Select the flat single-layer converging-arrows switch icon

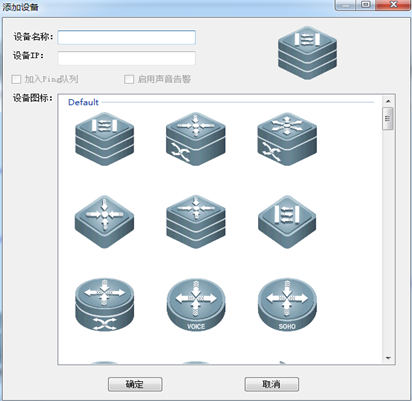[x=104, y=222]
